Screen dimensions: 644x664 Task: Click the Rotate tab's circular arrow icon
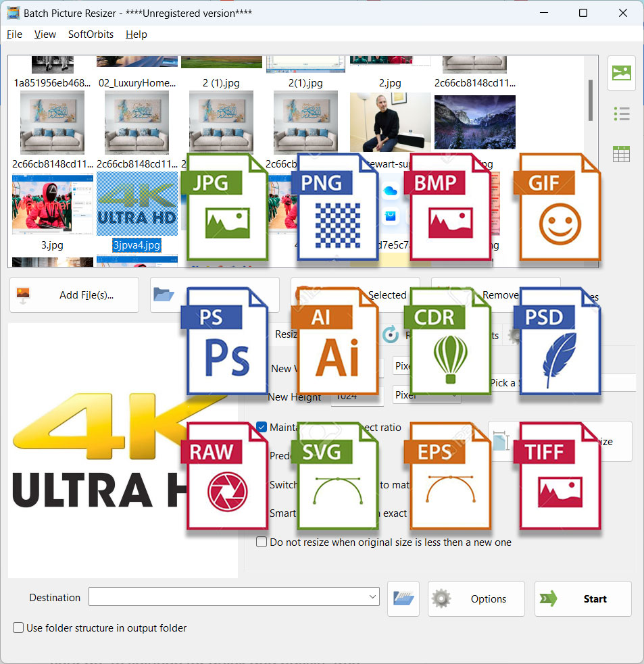click(390, 334)
